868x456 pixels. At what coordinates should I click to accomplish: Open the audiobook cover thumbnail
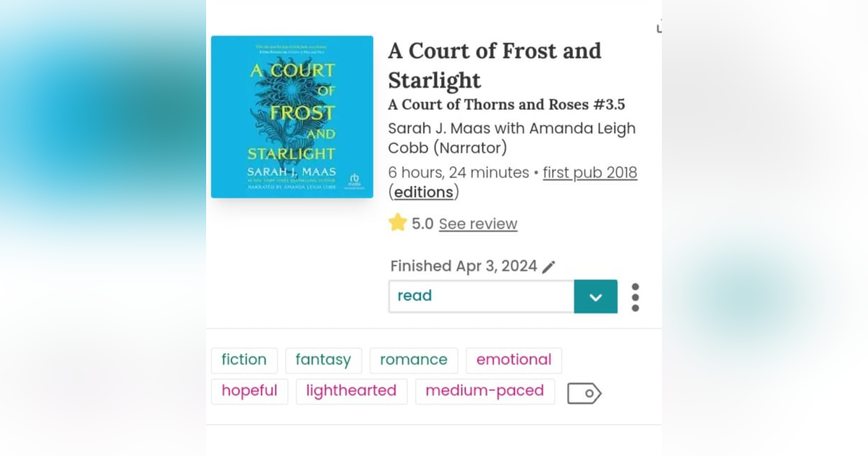click(292, 117)
